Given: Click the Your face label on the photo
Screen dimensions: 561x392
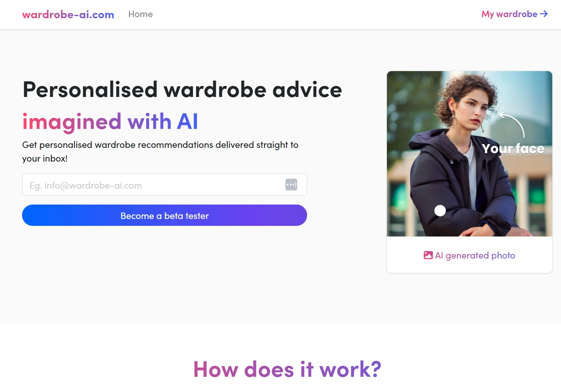Looking at the screenshot, I should click(x=513, y=149).
